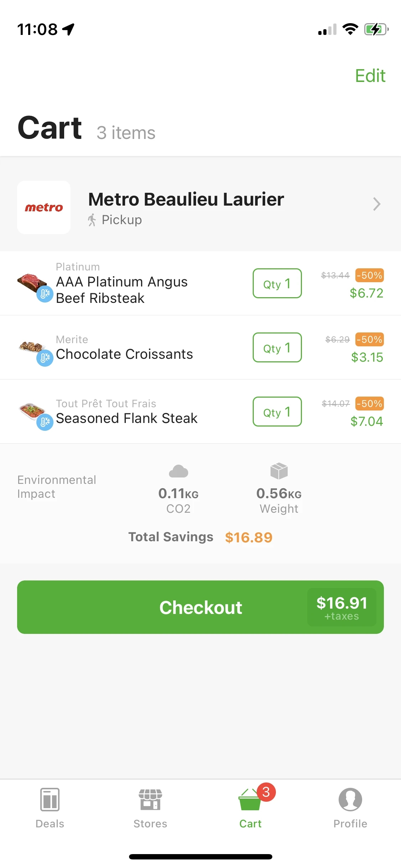The image size is (401, 868).
Task: Expand Metro Beaulieu Laurier store details chevron
Action: coord(376,204)
